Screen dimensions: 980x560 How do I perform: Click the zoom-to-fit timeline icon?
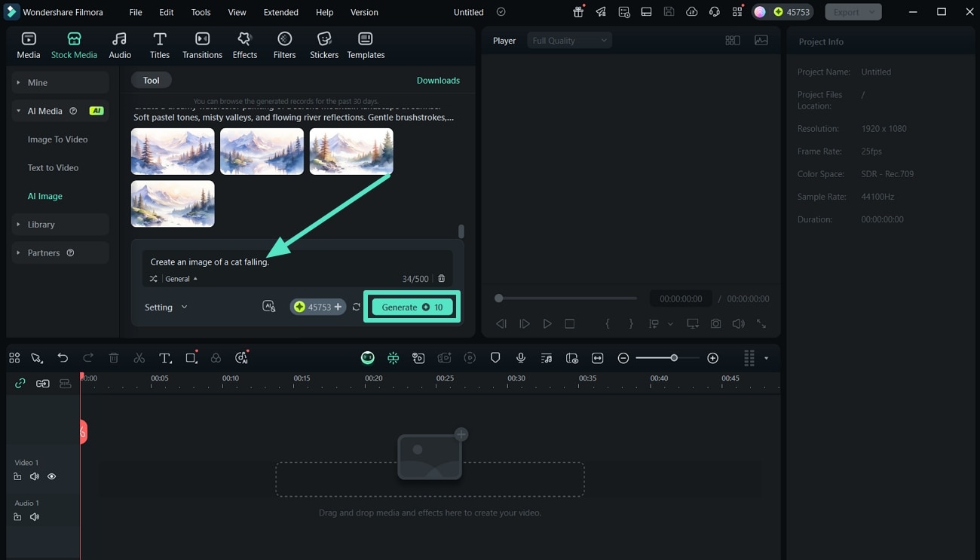tap(598, 358)
